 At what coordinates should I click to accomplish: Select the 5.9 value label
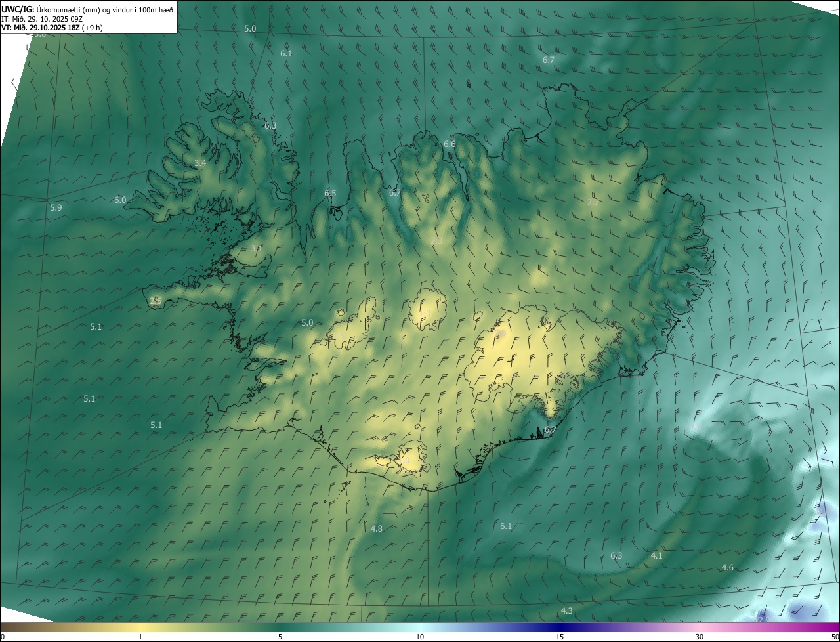(56, 207)
